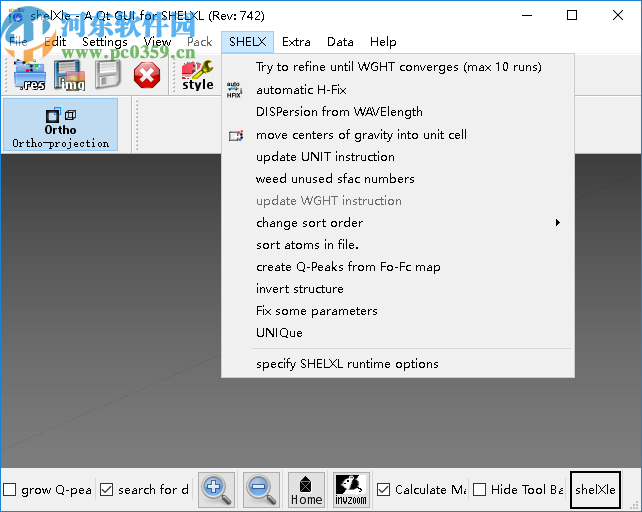The height and width of the screenshot is (512, 642).
Task: Choose the UNIQue menu entry
Action: pos(398,333)
